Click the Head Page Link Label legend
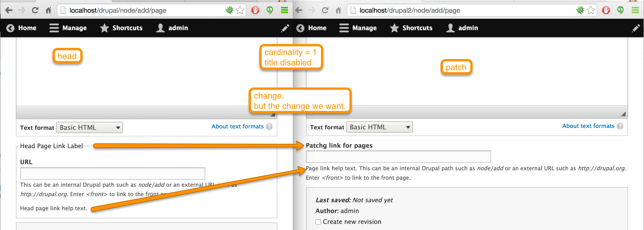 [52, 146]
